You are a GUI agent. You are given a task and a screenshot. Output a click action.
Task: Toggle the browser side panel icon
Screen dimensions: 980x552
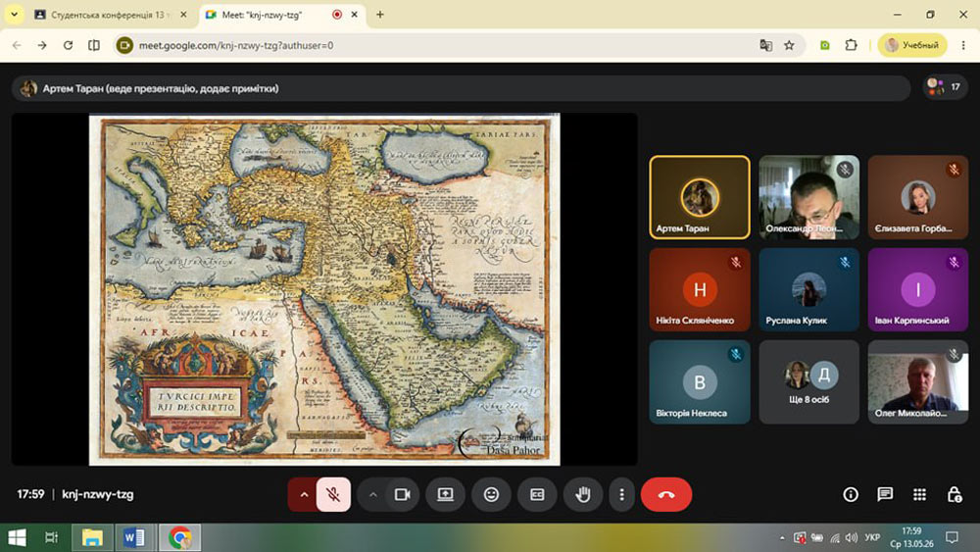click(x=94, y=45)
